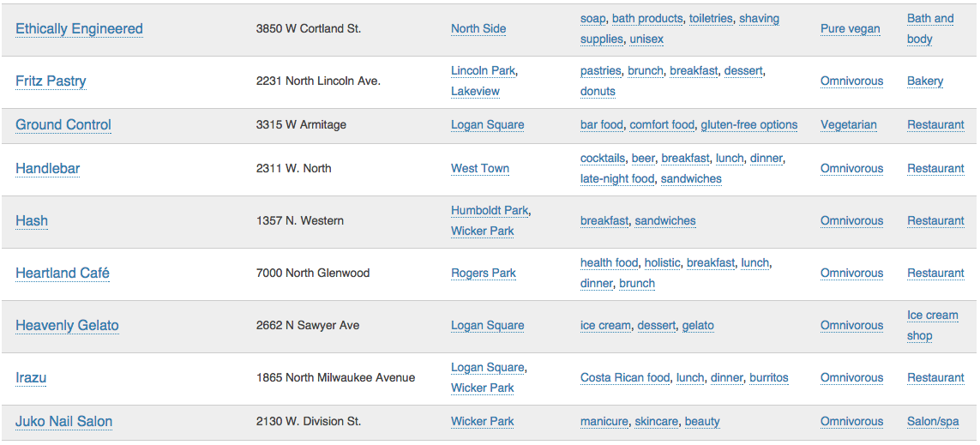This screenshot has height=445, width=980.
Task: Click the Pure vegan diet link
Action: 850,29
